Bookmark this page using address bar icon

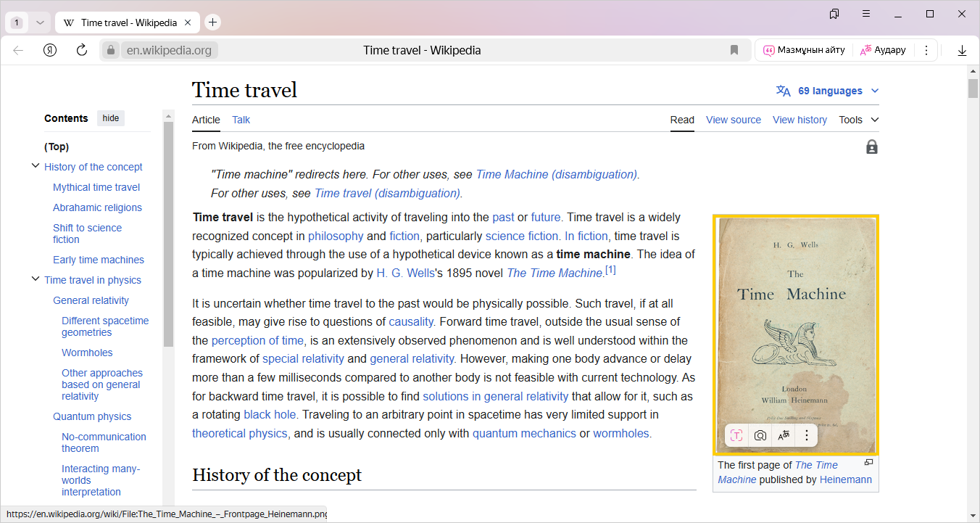click(734, 50)
